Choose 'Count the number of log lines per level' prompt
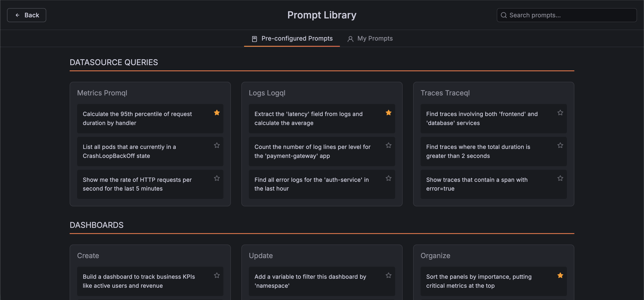 point(322,151)
